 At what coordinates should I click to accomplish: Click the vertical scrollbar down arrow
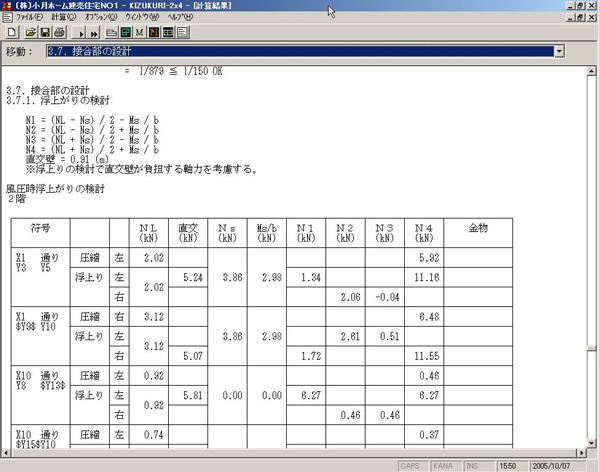[x=591, y=443]
